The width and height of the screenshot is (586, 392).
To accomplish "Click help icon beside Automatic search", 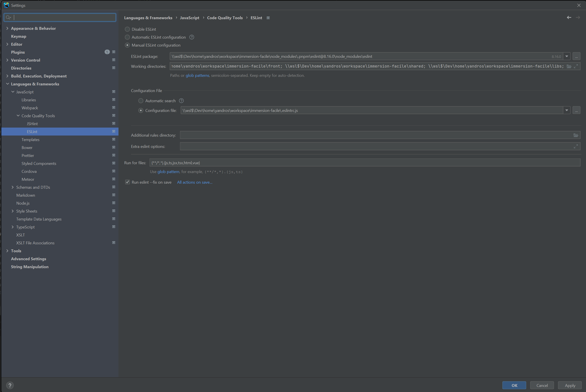I will tap(181, 101).
